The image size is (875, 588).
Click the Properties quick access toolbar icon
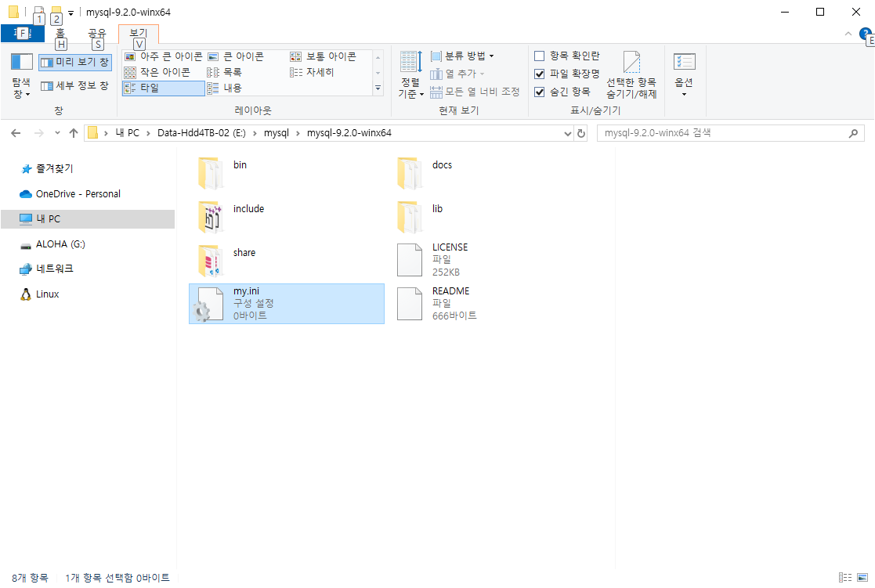click(38, 12)
